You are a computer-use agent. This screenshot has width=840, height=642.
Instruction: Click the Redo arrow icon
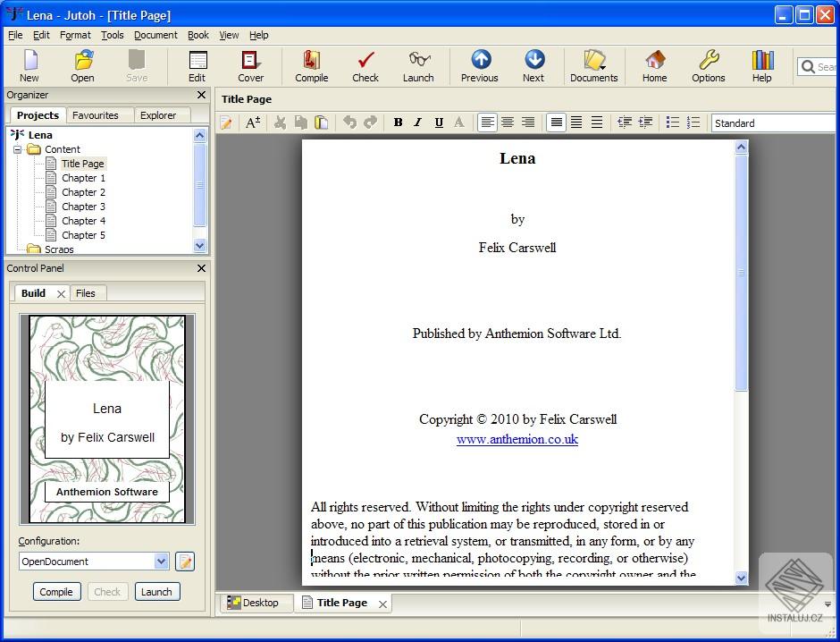tap(370, 122)
